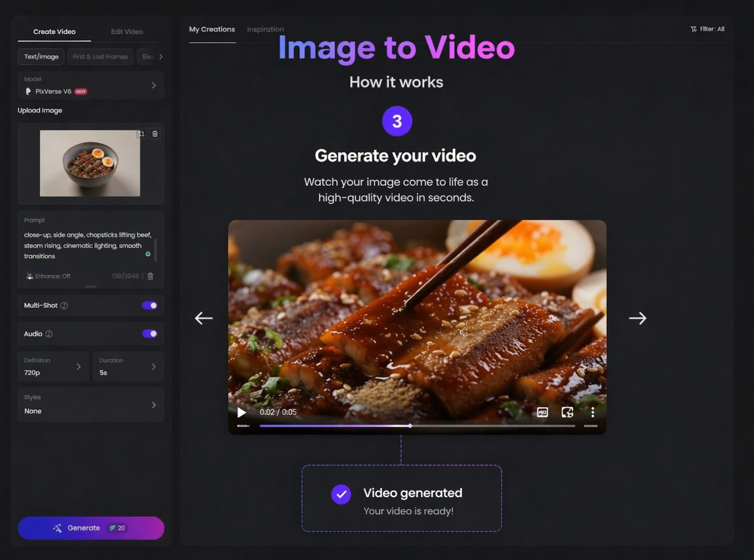This screenshot has height=560, width=754.
Task: Open the Duration dropdown showing 5s
Action: coord(128,367)
